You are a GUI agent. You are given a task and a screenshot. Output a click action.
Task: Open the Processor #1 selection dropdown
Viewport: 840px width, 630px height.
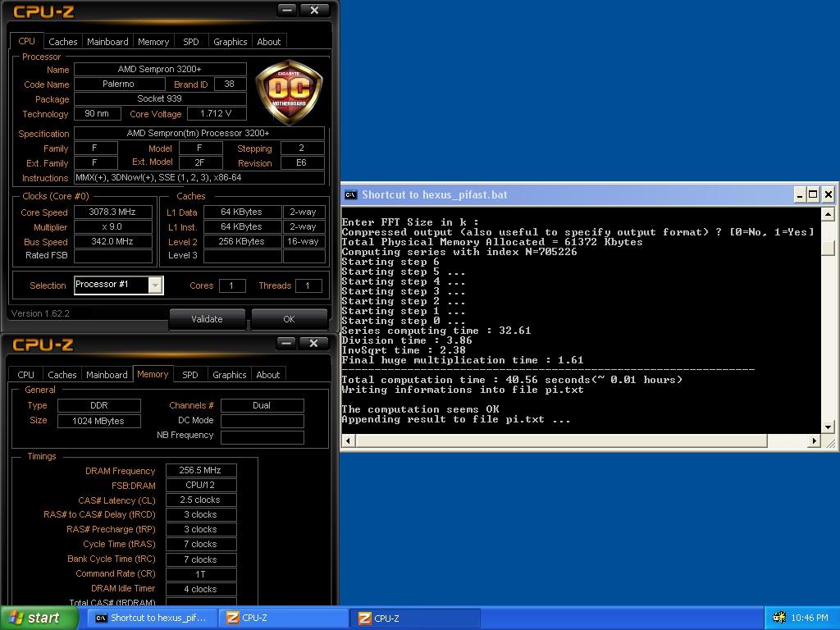[x=155, y=285]
